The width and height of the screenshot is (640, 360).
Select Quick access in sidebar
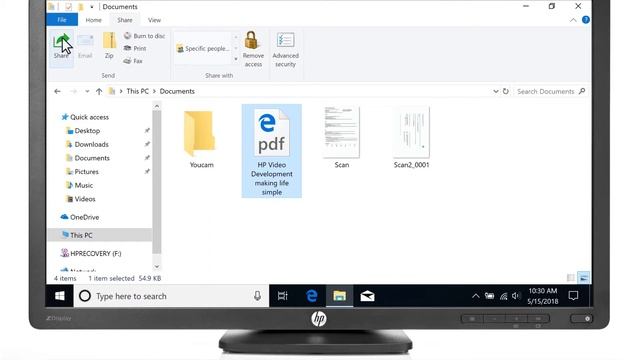click(85, 117)
